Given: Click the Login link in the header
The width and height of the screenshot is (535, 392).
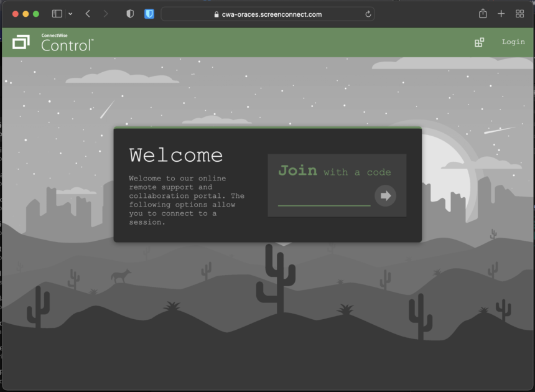Looking at the screenshot, I should pyautogui.click(x=513, y=42).
